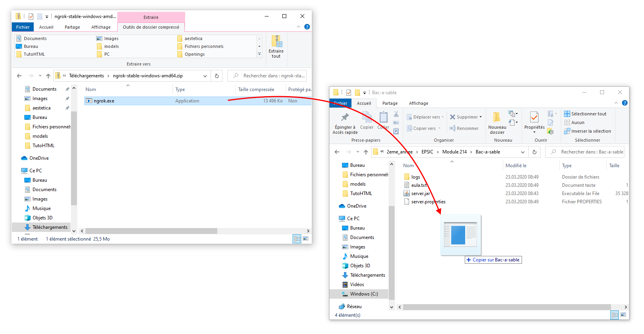644x334 pixels.
Task: Open Déplacer vers dropdown
Action: pyautogui.click(x=426, y=117)
